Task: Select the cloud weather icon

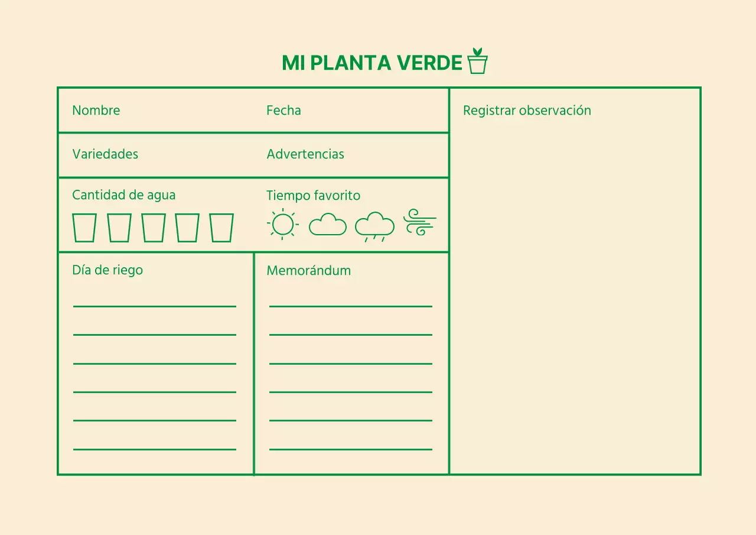Action: [x=328, y=225]
